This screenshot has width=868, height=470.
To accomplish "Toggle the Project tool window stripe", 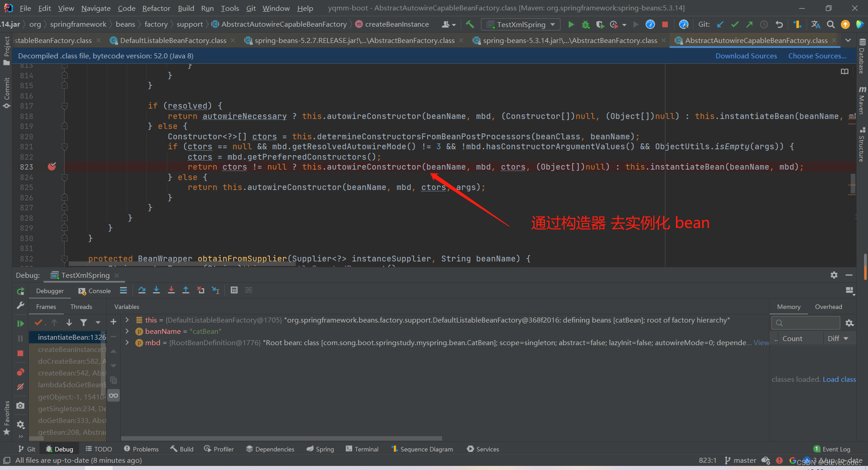I will coord(6,51).
